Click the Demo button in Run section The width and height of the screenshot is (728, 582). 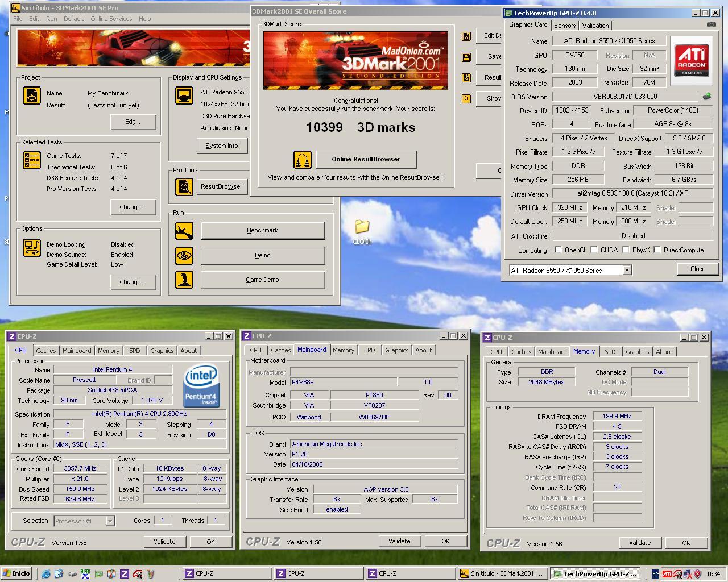click(263, 255)
